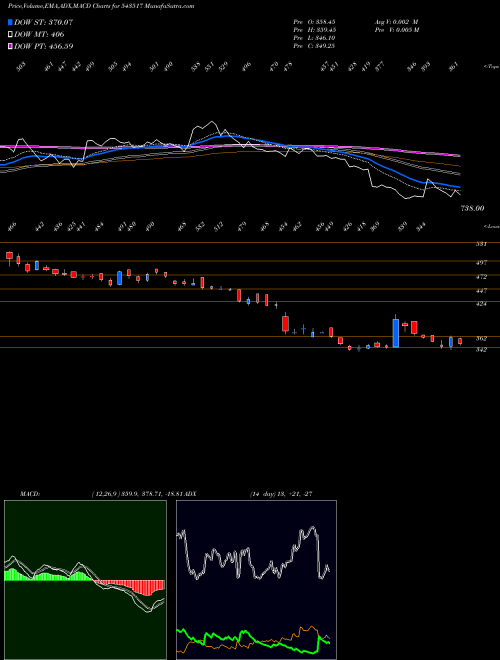Click the 'Pre H: 359.45' high value
The height and width of the screenshot is (660, 500).
pyautogui.click(x=314, y=30)
